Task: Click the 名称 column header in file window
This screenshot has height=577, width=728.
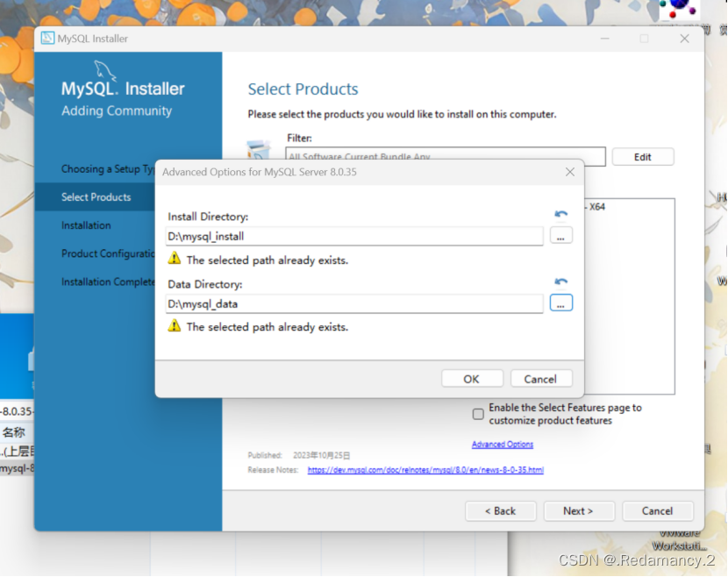Action: click(x=14, y=432)
